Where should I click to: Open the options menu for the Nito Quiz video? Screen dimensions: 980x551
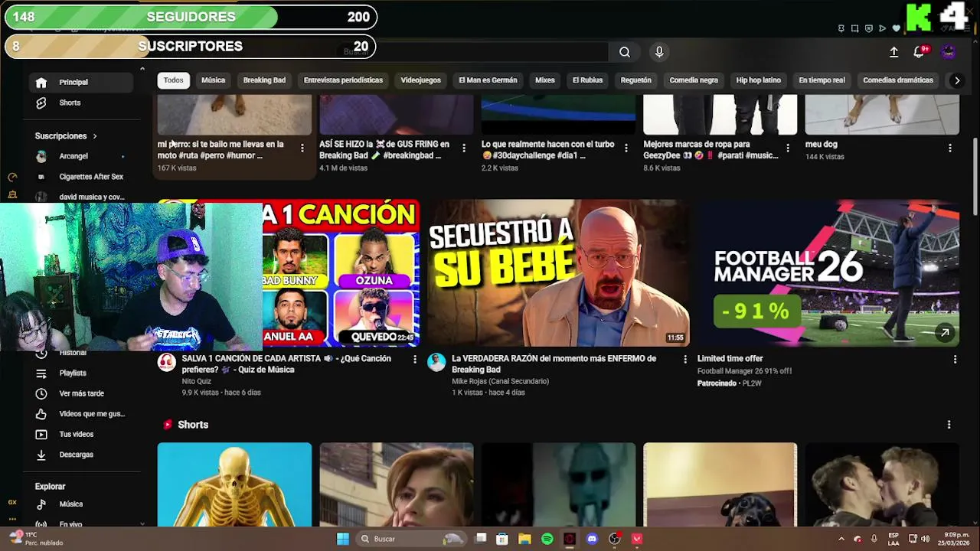(415, 359)
